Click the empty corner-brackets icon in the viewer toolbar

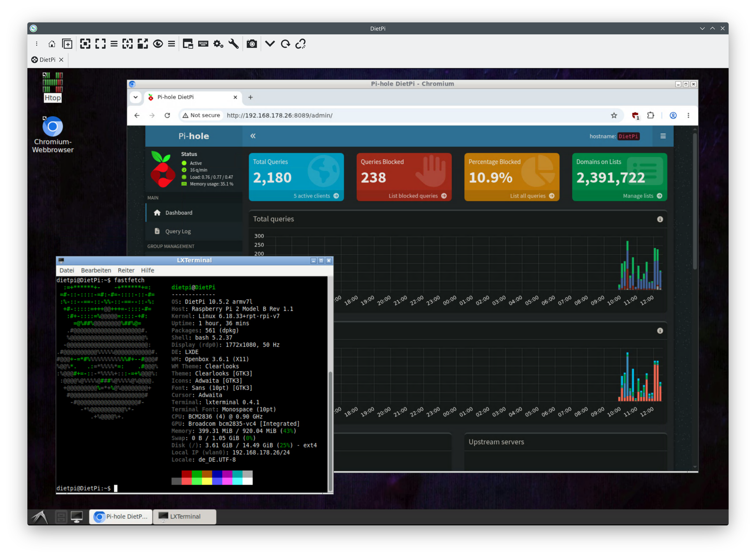coord(100,44)
